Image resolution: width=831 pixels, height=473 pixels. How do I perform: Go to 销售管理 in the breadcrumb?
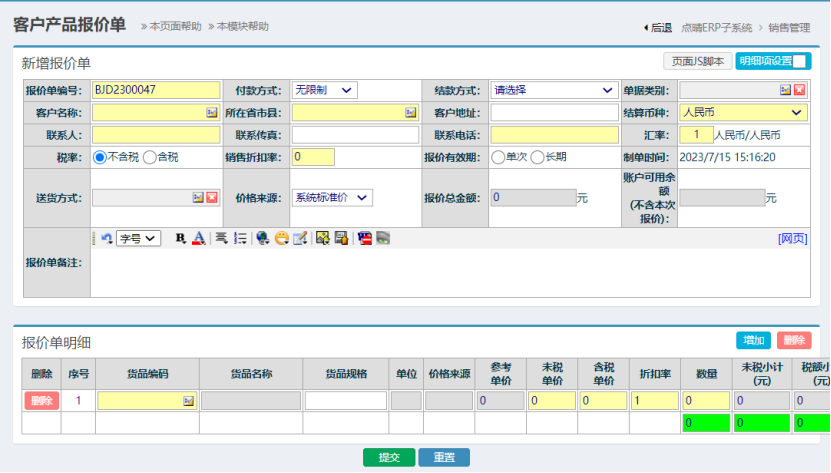point(789,28)
